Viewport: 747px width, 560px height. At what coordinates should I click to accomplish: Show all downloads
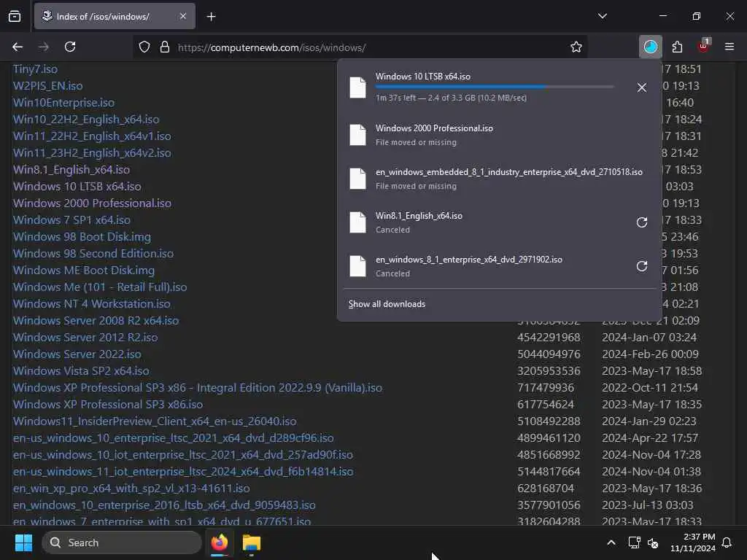point(387,304)
